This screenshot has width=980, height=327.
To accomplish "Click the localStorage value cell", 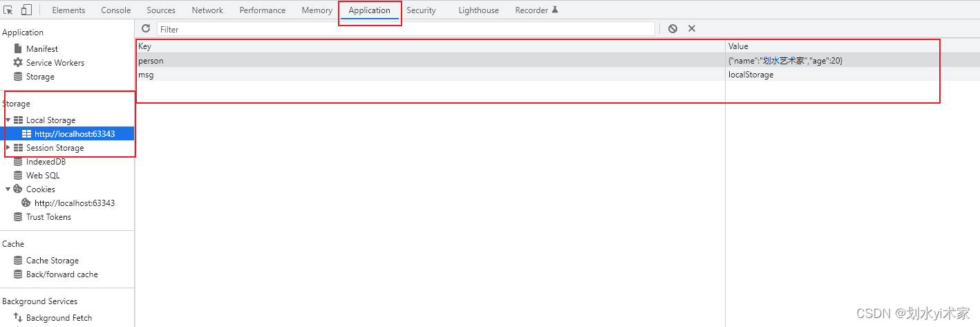I will coord(852,75).
